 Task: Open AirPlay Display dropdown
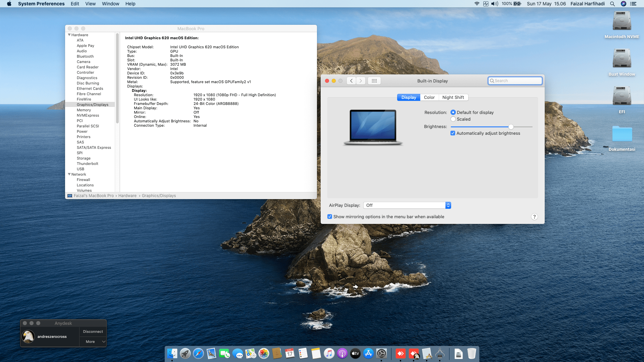click(x=407, y=205)
